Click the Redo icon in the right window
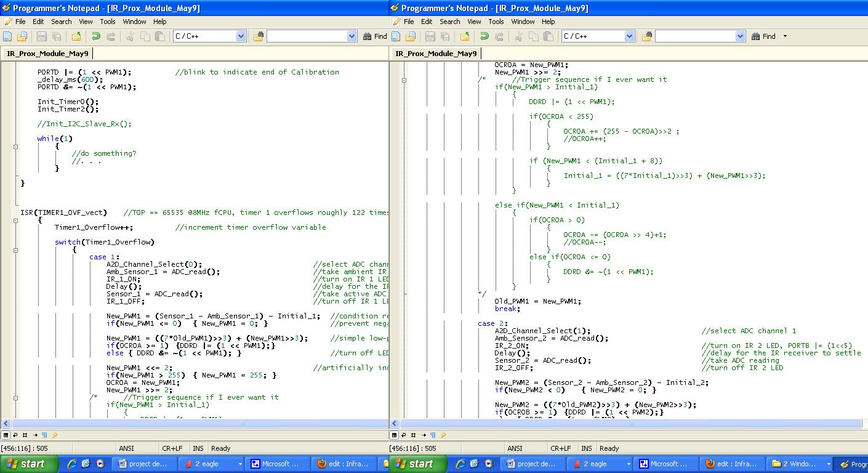Image resolution: width=868 pixels, height=473 pixels. 498,36
